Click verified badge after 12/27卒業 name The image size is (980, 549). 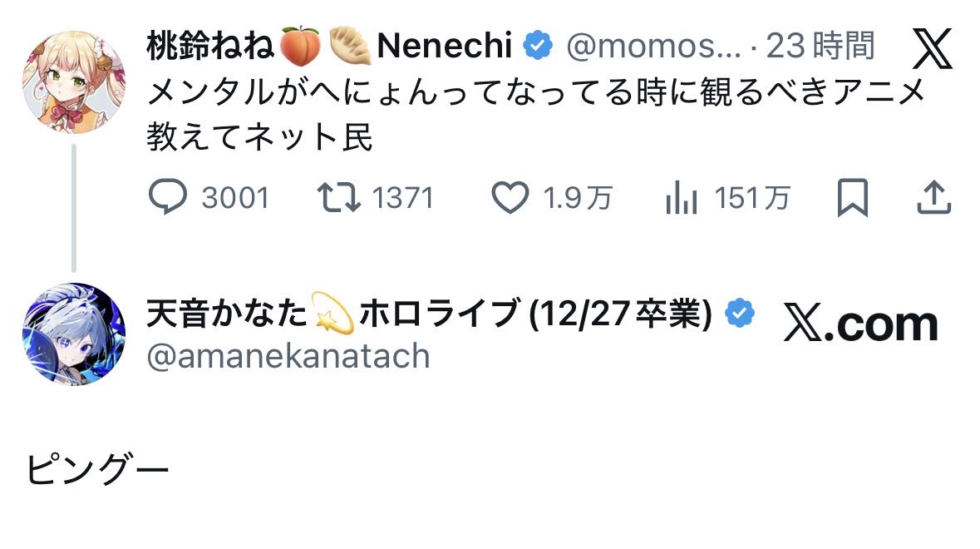pos(740,314)
